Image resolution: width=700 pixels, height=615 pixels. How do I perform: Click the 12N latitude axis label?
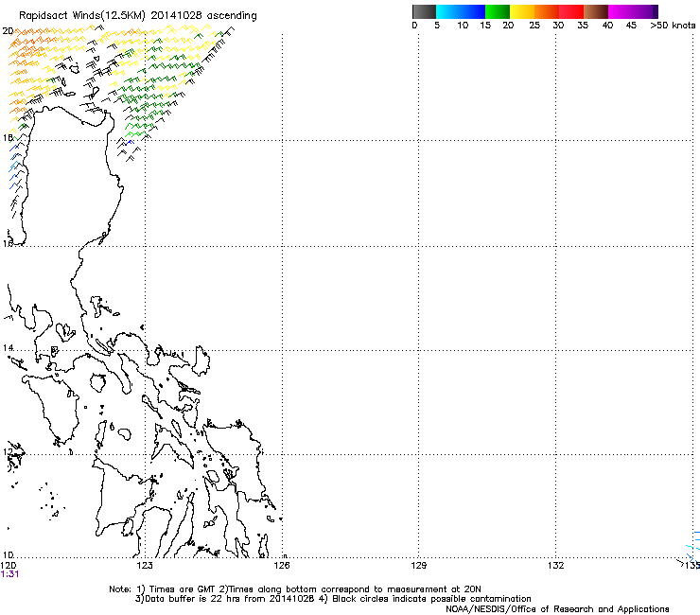point(8,452)
